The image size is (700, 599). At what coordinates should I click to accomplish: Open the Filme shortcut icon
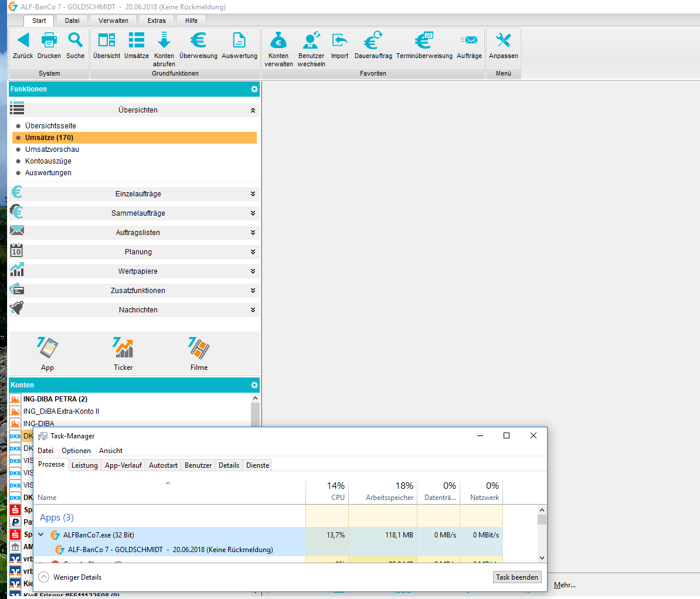[x=199, y=348]
